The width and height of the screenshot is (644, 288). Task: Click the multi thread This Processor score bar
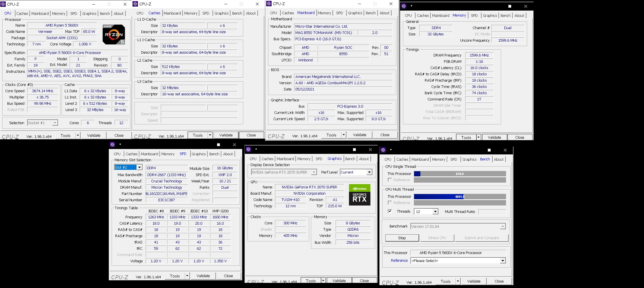(460, 197)
